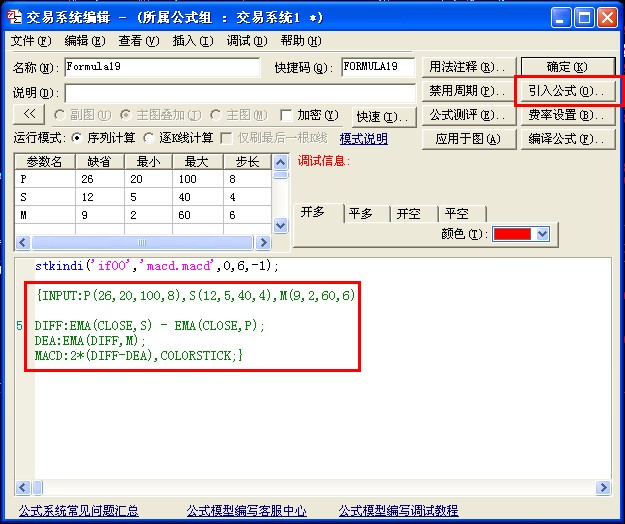The image size is (625, 524).
Task: Click the 最小 column header
Action: point(148,162)
